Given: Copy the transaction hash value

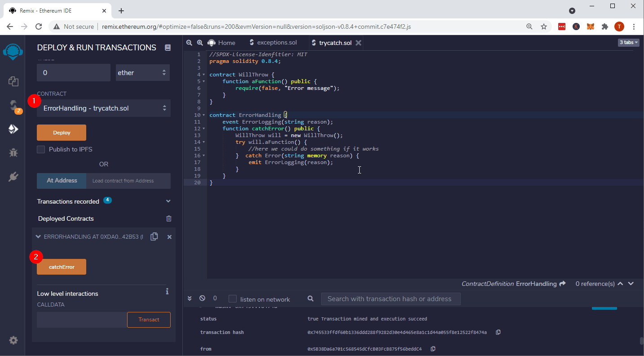Looking at the screenshot, I should [498, 332].
